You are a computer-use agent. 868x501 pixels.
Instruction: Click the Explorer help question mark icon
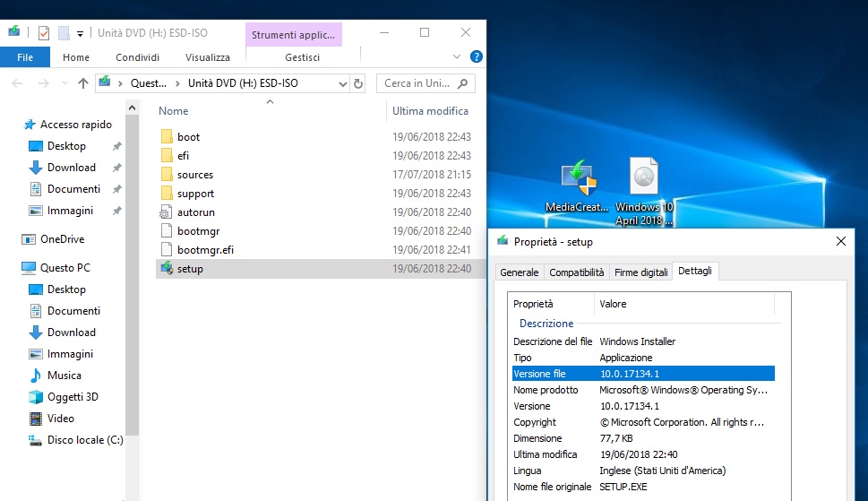point(476,56)
